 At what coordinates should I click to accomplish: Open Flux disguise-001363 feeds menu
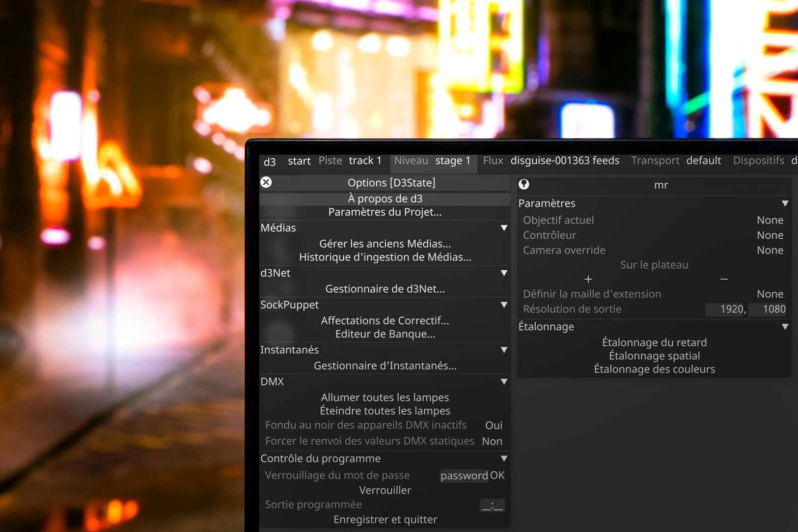(x=551, y=161)
